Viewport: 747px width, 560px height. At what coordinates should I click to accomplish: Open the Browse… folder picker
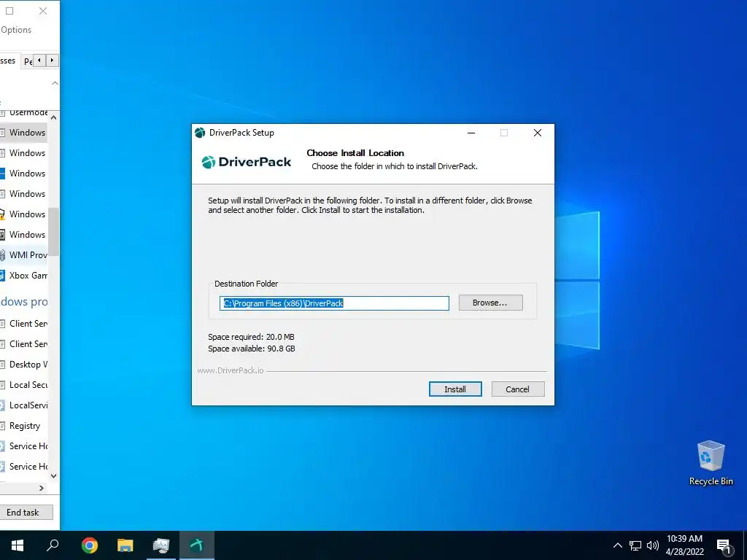(x=490, y=303)
